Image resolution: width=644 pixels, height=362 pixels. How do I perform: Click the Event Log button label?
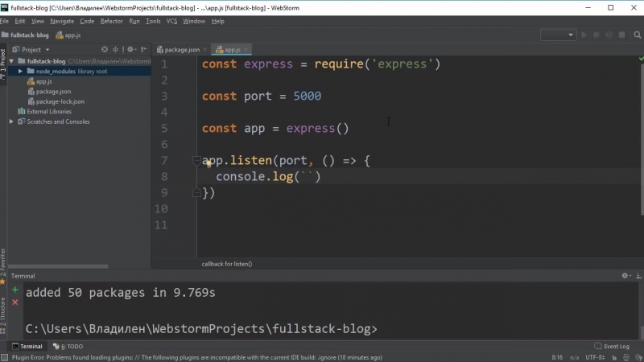click(617, 346)
